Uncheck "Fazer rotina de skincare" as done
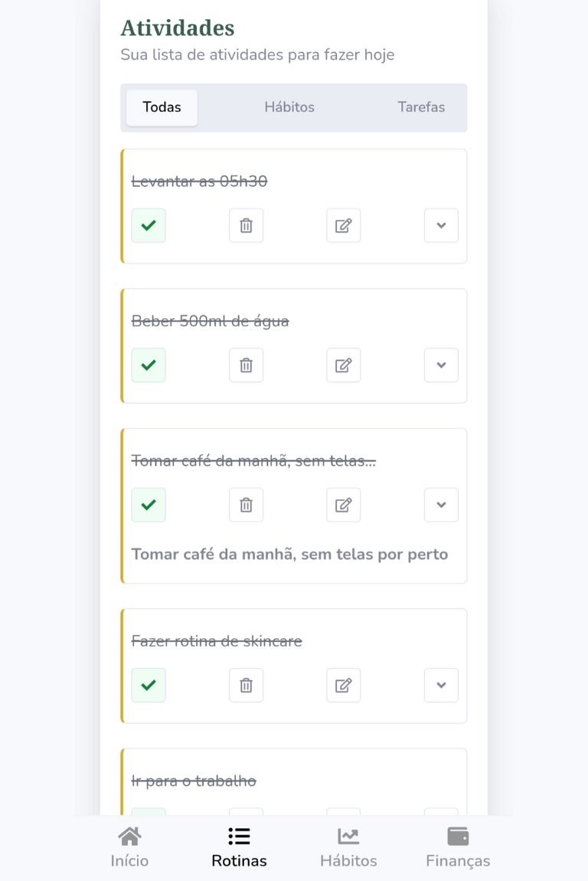The image size is (588, 881). [x=149, y=685]
